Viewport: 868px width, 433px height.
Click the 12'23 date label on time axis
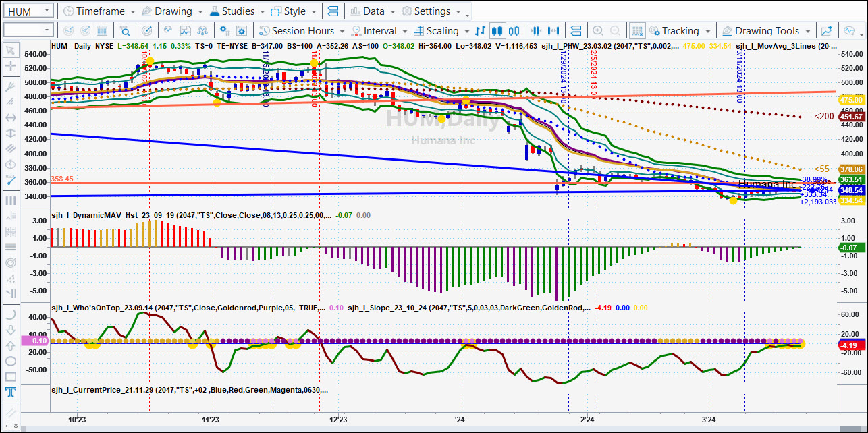click(x=338, y=420)
